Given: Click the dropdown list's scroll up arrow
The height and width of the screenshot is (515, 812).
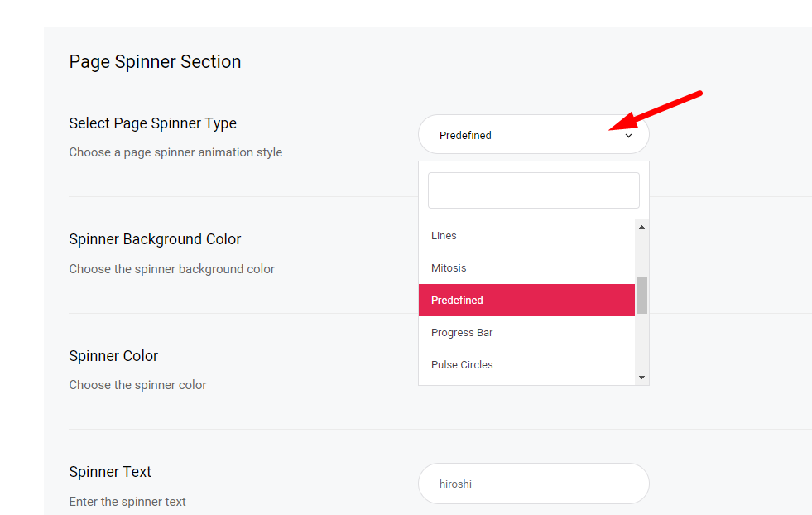Looking at the screenshot, I should pos(641,227).
